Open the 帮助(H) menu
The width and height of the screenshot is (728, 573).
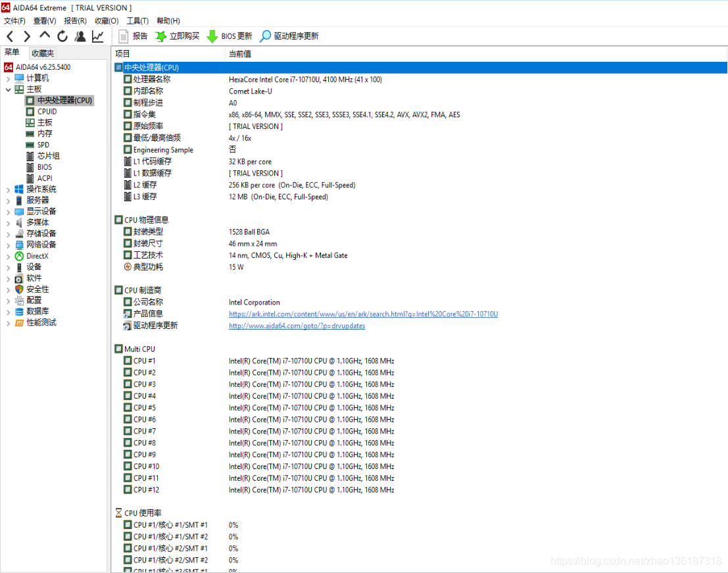coord(168,21)
